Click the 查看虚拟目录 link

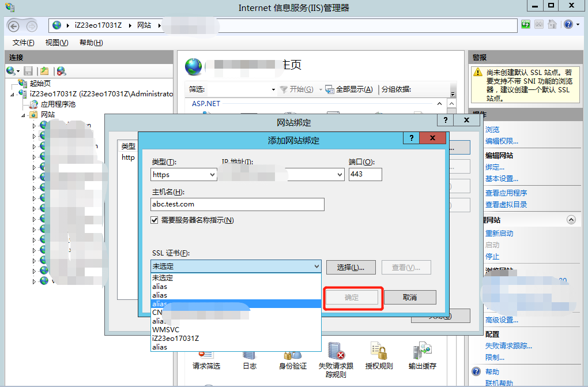[506, 205]
